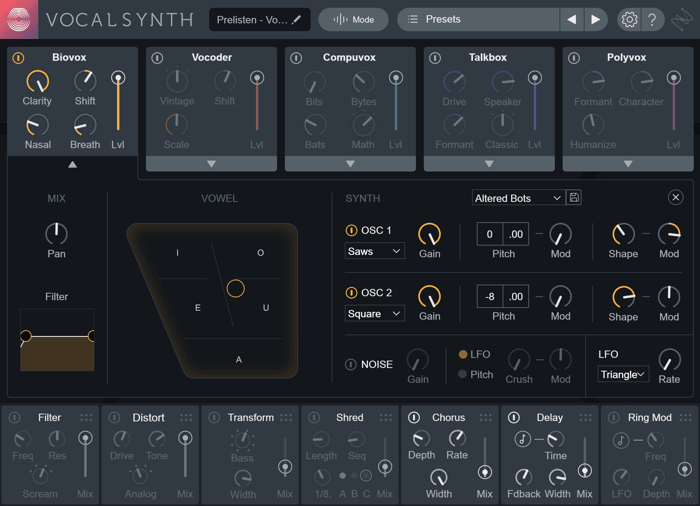Viewport: 700px width, 506px height.
Task: Open the Presets browser bar
Action: (478, 20)
